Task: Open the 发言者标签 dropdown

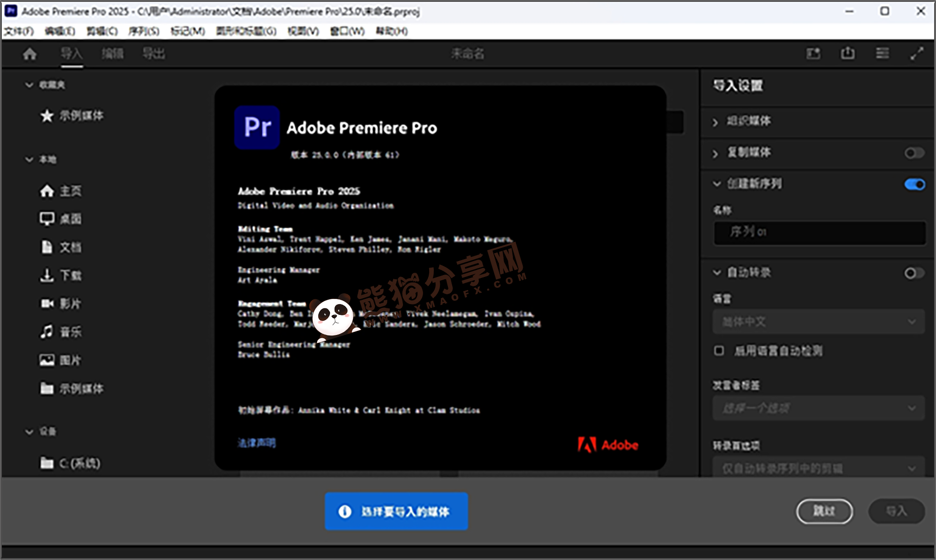Action: [819, 408]
